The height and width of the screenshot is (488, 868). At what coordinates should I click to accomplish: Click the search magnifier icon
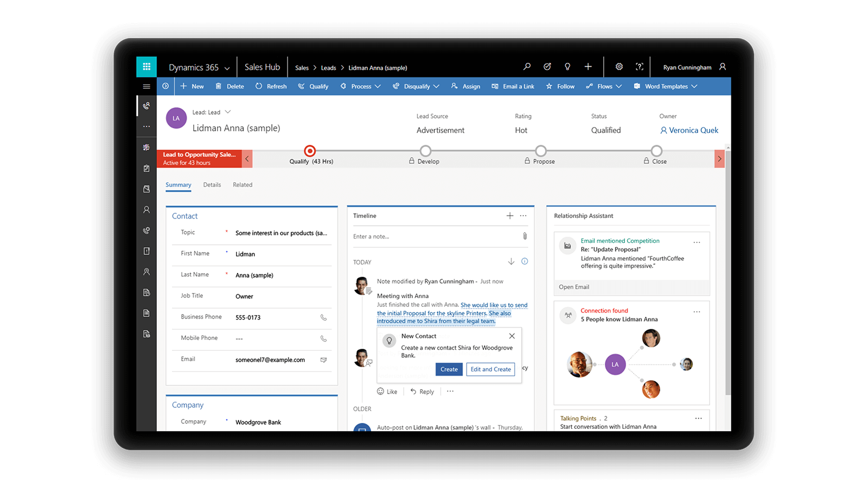click(527, 67)
